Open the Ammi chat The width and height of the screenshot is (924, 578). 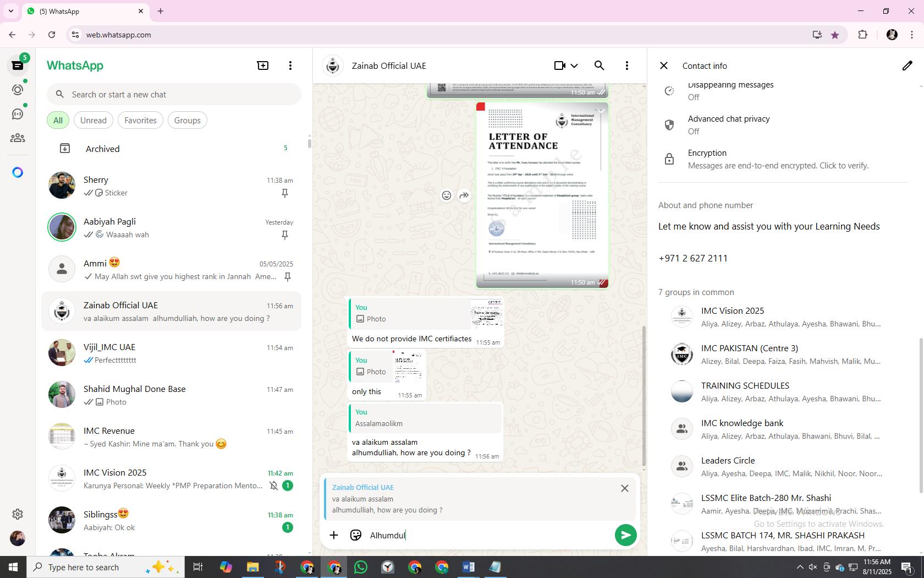point(172,269)
